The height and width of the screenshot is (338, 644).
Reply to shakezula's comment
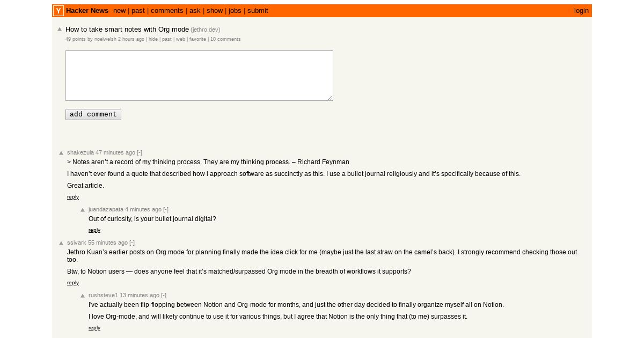click(73, 197)
